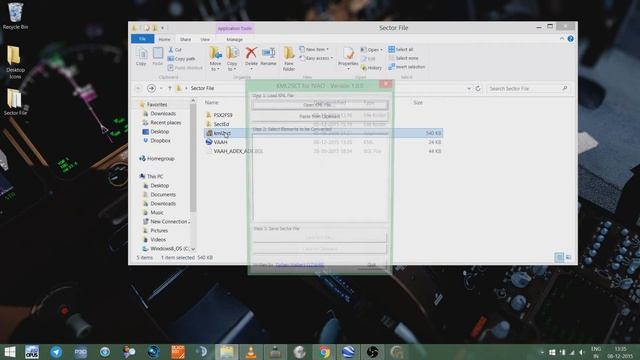640x360 pixels.
Task: Click the Application Tools contextual tab
Action: click(x=234, y=28)
